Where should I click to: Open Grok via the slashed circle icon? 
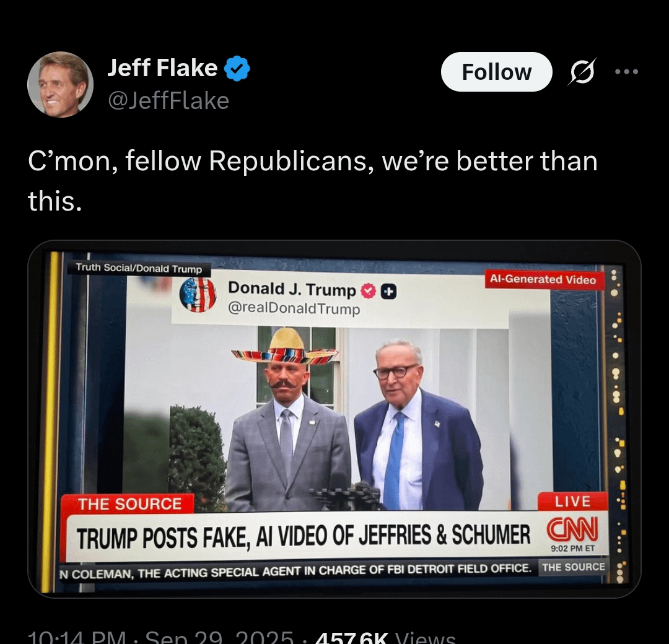pos(582,72)
